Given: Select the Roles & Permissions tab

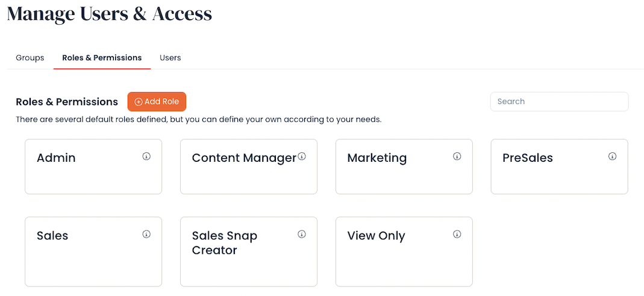Looking at the screenshot, I should tap(102, 58).
